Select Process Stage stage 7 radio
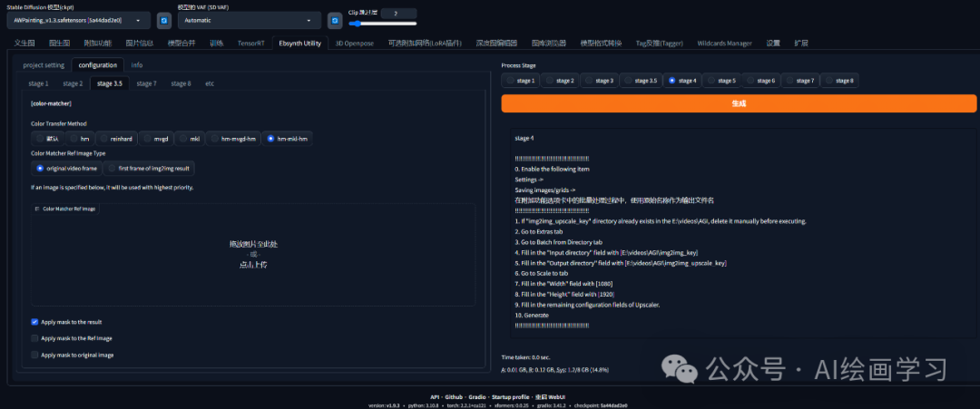This screenshot has width=980, height=409. (x=800, y=81)
